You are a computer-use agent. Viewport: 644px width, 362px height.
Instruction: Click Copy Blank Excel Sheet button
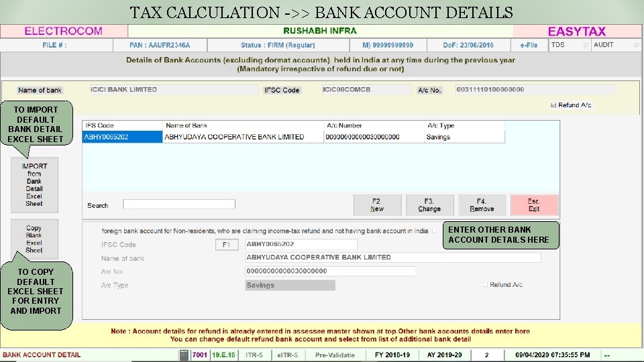[34, 239]
